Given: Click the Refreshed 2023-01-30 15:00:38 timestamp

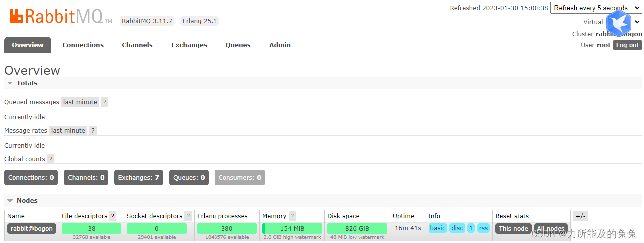Looking at the screenshot, I should point(499,8).
